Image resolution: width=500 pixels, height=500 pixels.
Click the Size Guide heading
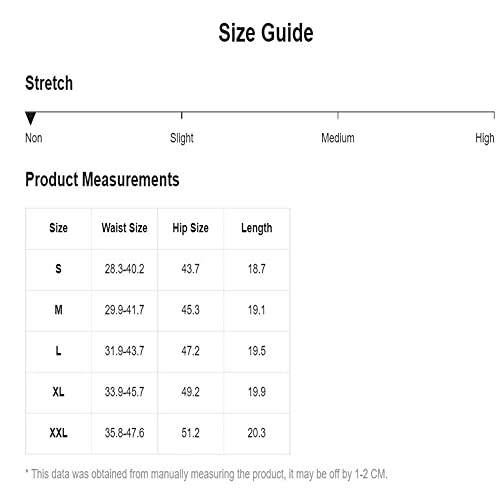[266, 33]
